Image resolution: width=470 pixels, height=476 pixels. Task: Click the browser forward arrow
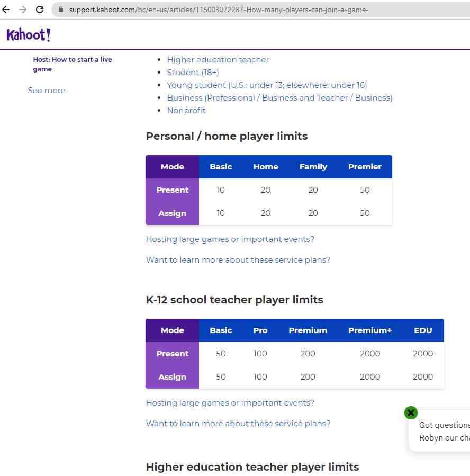[22, 10]
